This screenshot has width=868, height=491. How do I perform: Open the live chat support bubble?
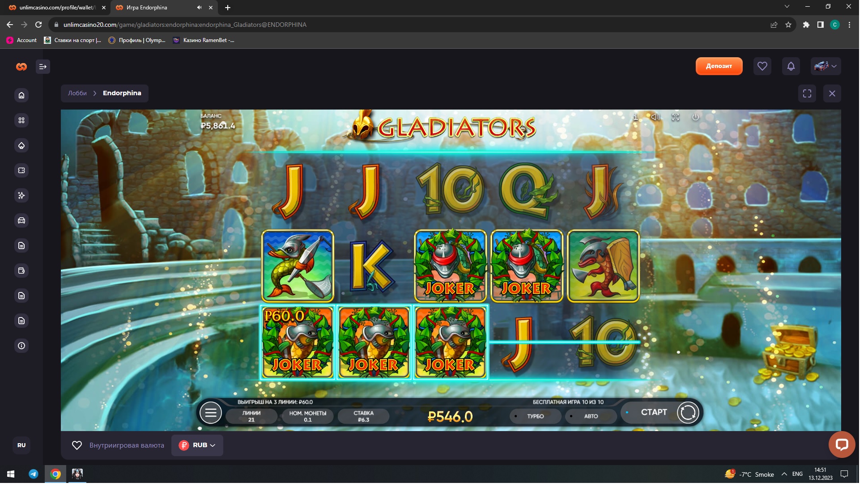[841, 444]
